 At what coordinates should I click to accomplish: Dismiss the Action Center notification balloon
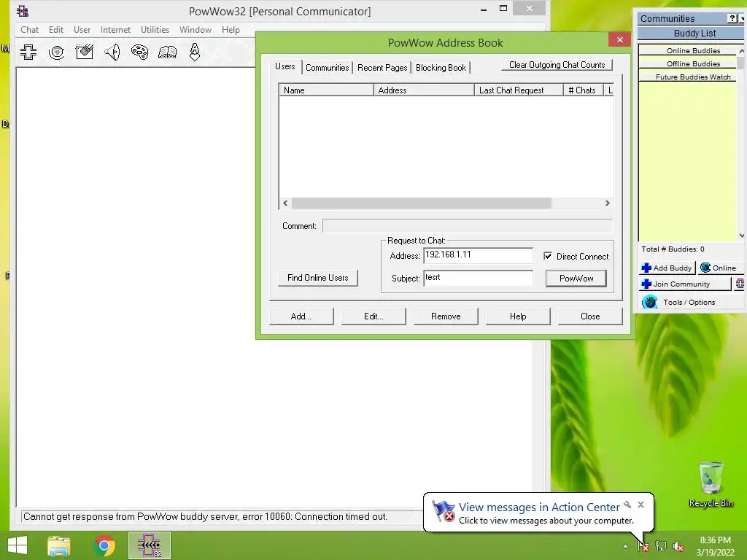(x=640, y=505)
